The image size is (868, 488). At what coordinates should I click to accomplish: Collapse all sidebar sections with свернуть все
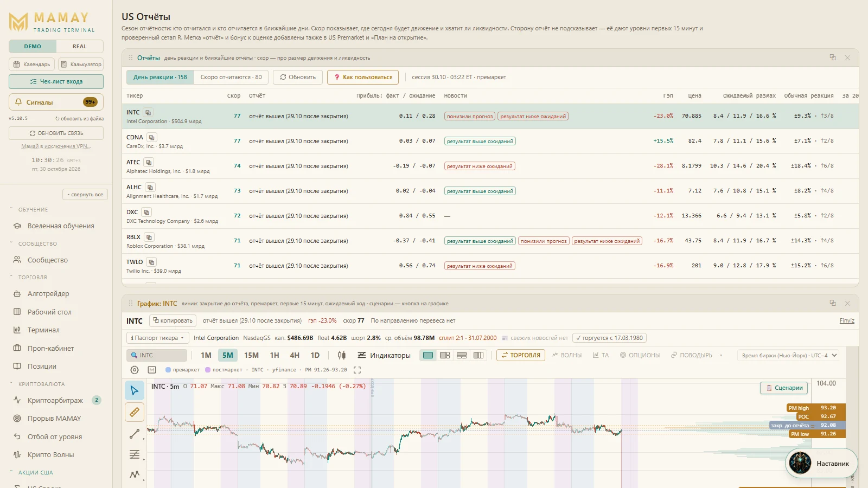click(x=85, y=195)
